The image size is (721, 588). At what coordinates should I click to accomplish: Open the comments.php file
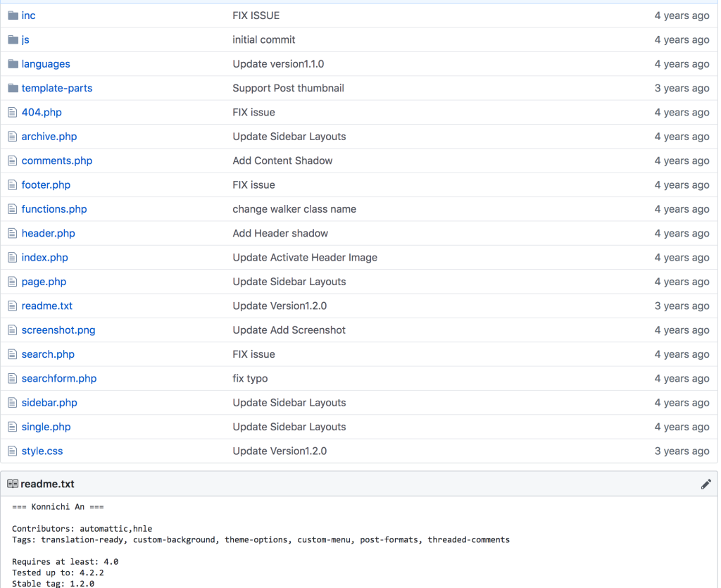coord(57,161)
